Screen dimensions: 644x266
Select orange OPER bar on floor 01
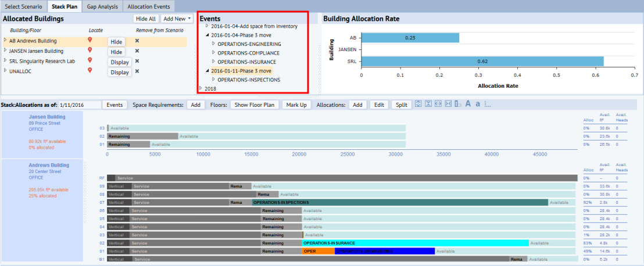319,251
